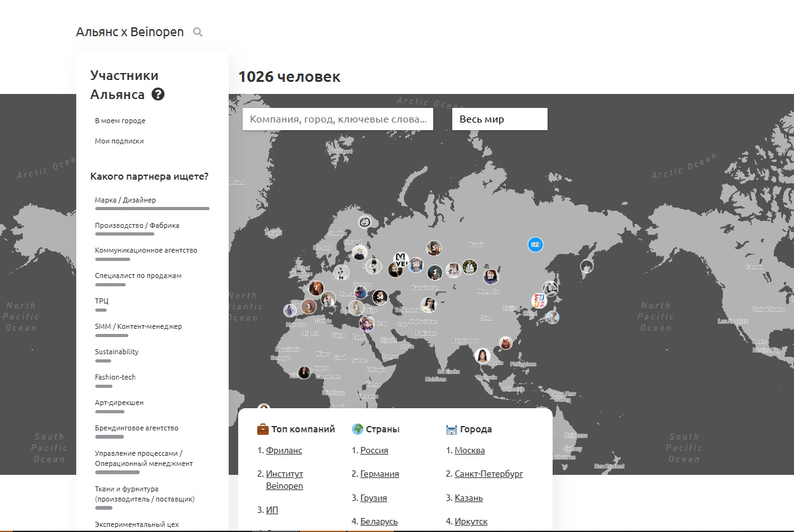Click the briefcase icon beside Топ компаний

(x=263, y=429)
